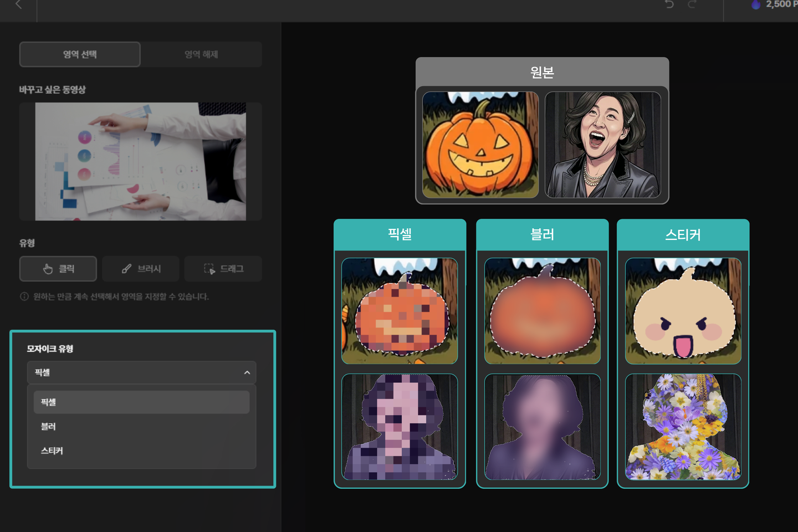This screenshot has width=798, height=532.
Task: Click the blurred pumpkin example image
Action: click(x=543, y=311)
